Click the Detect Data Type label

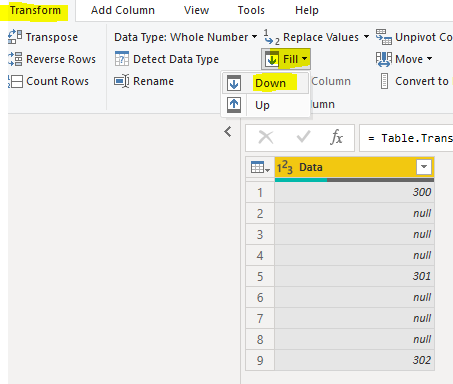click(176, 59)
